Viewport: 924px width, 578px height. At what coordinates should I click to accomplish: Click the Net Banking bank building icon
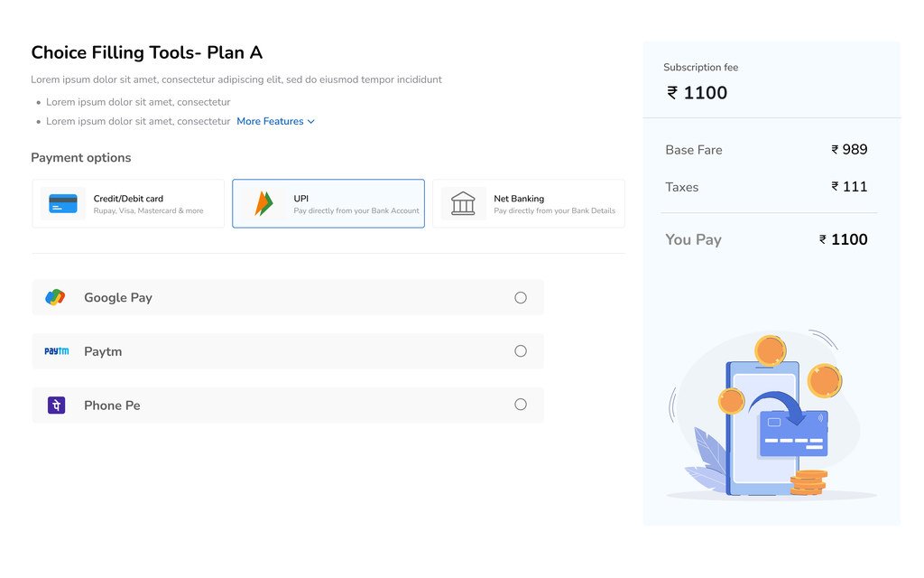tap(463, 203)
